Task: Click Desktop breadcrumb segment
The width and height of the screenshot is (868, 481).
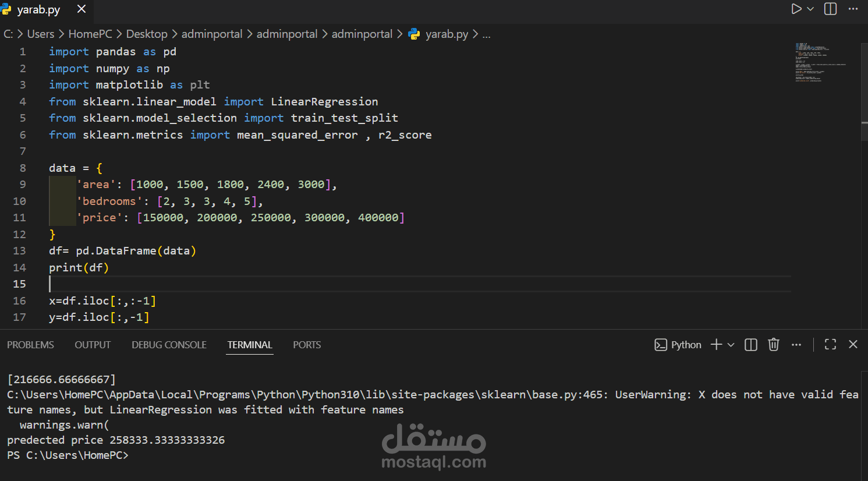Action: tap(147, 34)
